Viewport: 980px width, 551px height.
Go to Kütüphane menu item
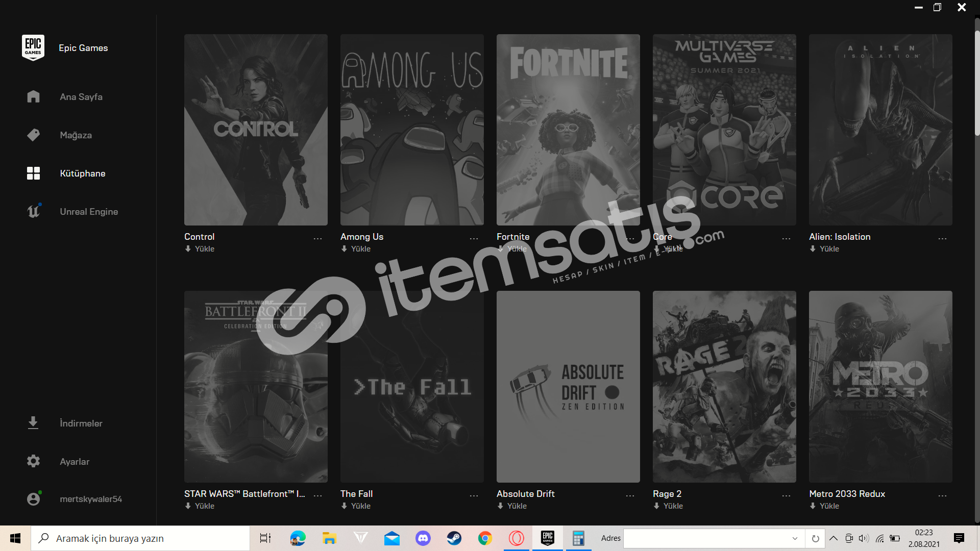click(82, 173)
